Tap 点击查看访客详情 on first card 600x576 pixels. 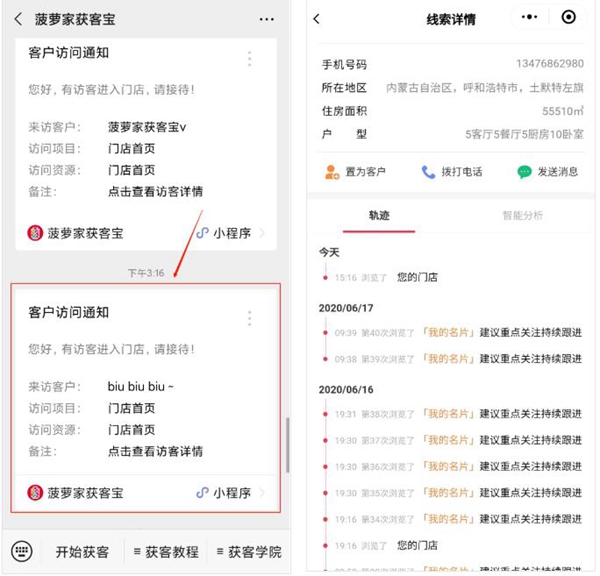click(155, 191)
